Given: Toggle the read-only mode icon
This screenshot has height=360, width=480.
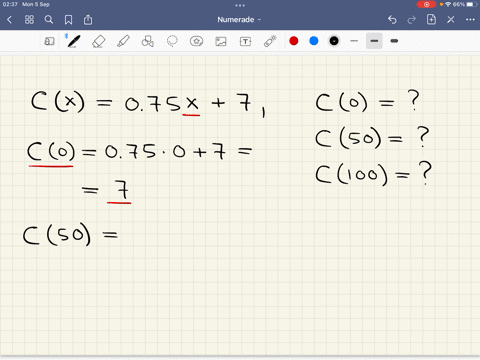Looking at the screenshot, I should (x=49, y=41).
